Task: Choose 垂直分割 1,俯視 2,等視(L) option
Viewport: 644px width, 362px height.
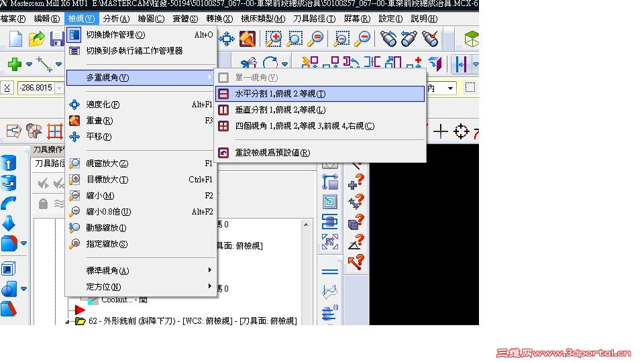Action: point(320,109)
